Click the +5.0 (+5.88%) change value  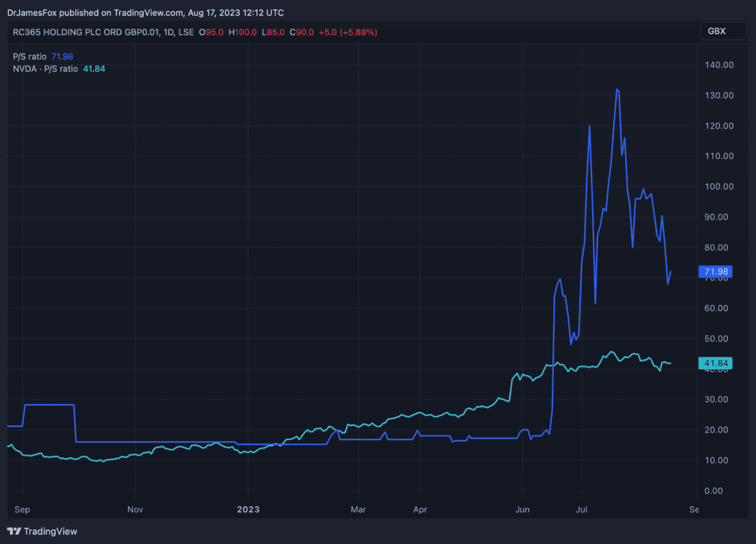[x=348, y=32]
